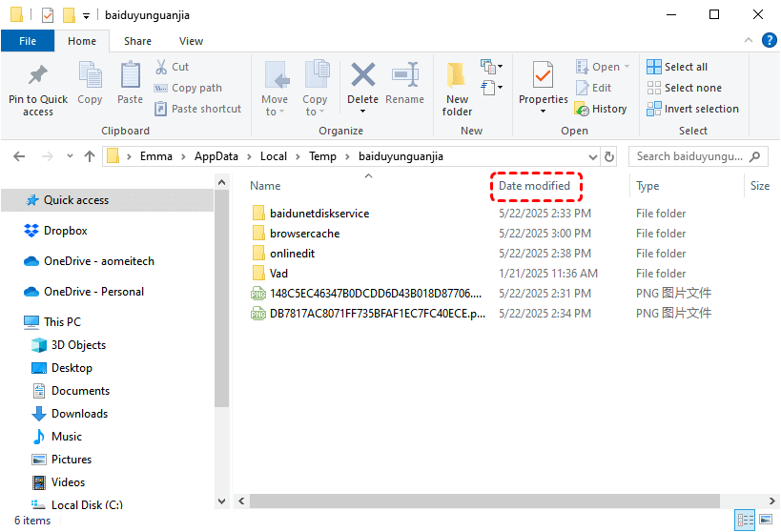
Task: Click the Pin to Quick access icon
Action: click(x=38, y=75)
